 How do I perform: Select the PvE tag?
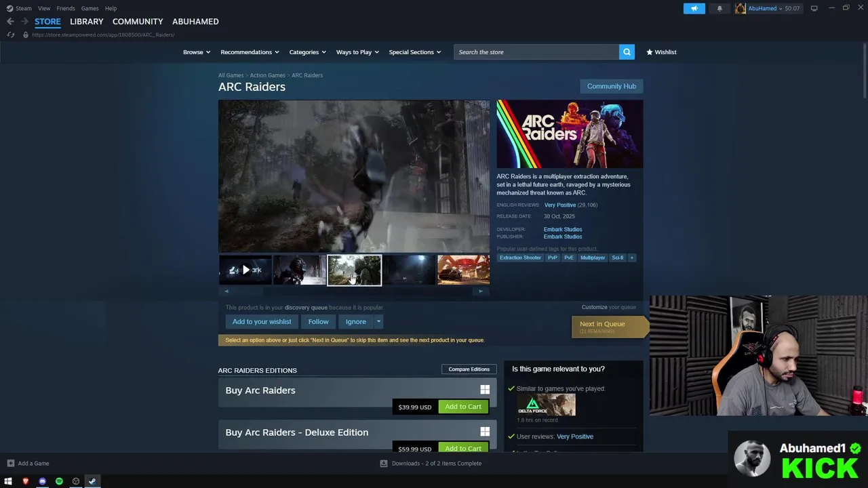(x=568, y=258)
